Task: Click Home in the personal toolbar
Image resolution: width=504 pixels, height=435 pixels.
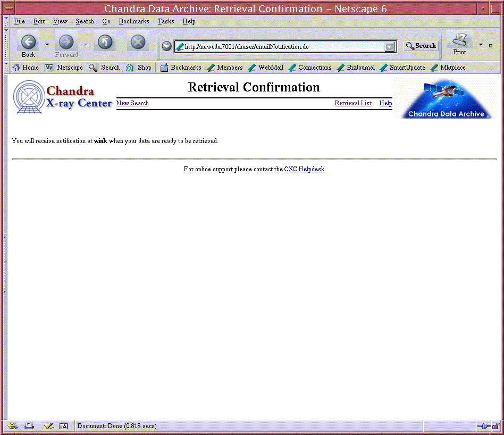Action: tap(26, 68)
